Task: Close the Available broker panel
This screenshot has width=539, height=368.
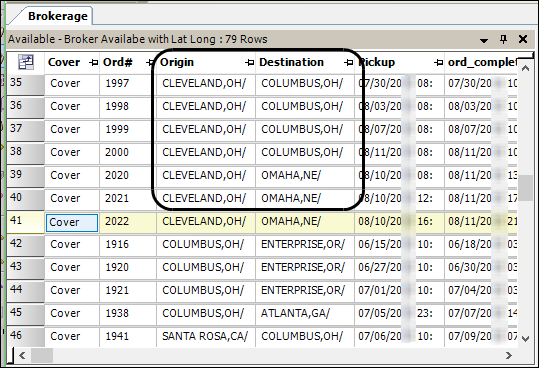Action: tap(523, 39)
